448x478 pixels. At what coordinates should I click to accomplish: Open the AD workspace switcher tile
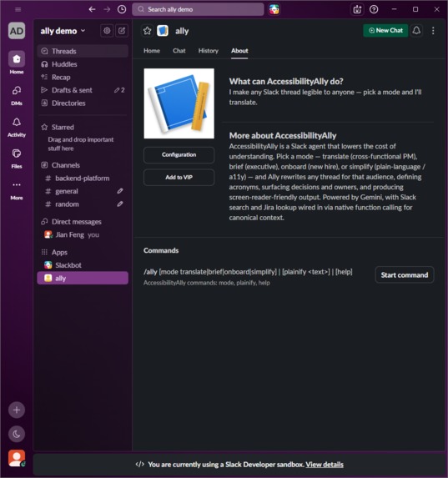click(17, 31)
